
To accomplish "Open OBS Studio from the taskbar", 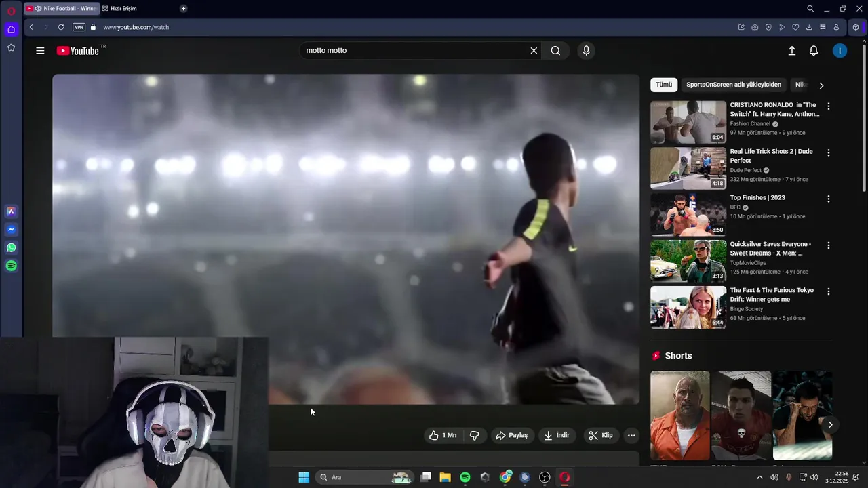I will pyautogui.click(x=545, y=477).
